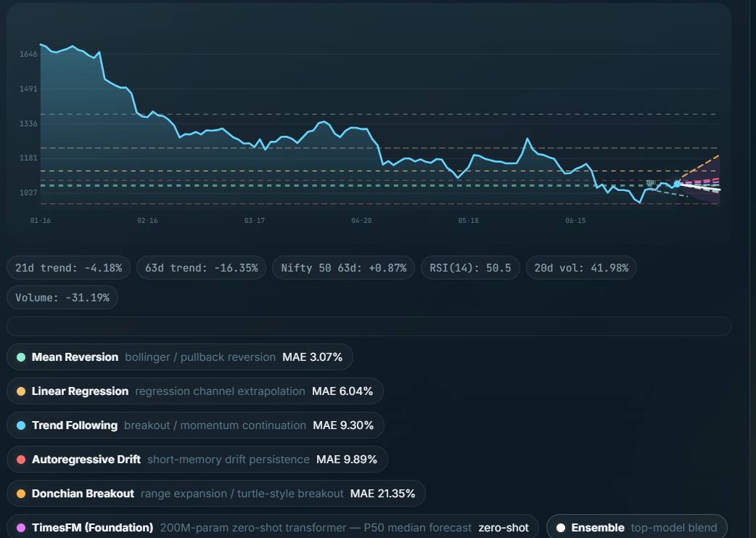Toggle the Autoregressive Drift model chip
This screenshot has width=756, height=538.
click(x=197, y=460)
